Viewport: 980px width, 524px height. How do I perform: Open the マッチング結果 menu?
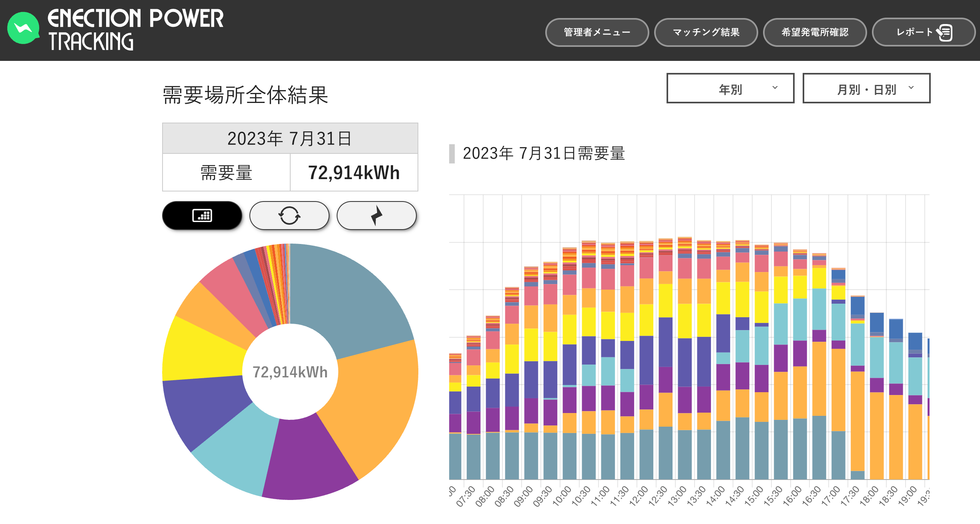(x=706, y=33)
